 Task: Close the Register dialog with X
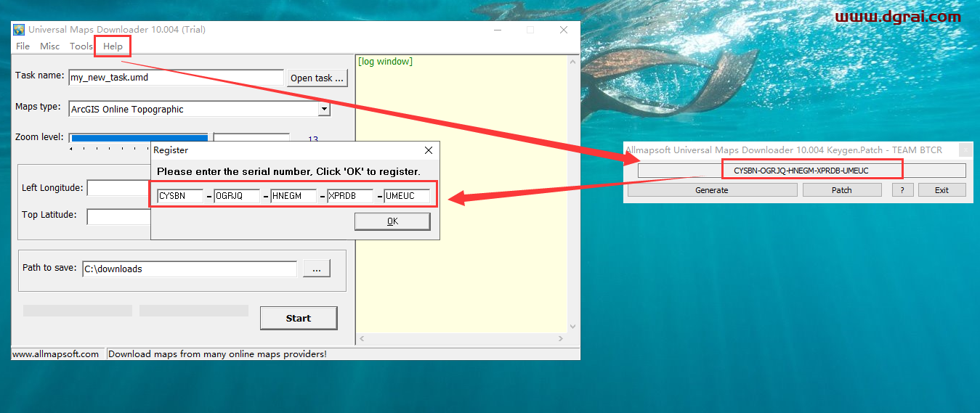(x=429, y=150)
